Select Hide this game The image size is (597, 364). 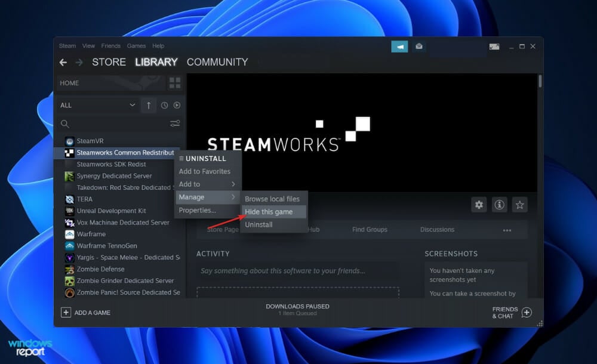(x=274, y=212)
